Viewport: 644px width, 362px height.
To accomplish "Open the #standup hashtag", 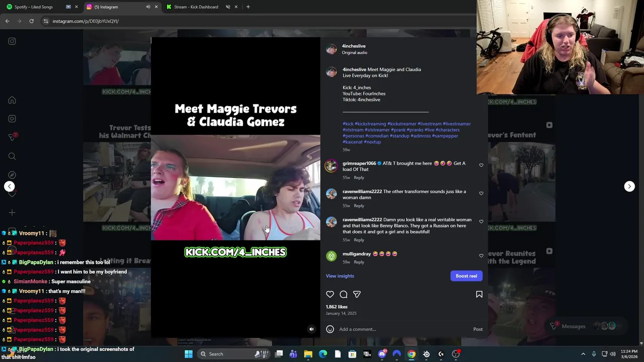I will tap(399, 136).
